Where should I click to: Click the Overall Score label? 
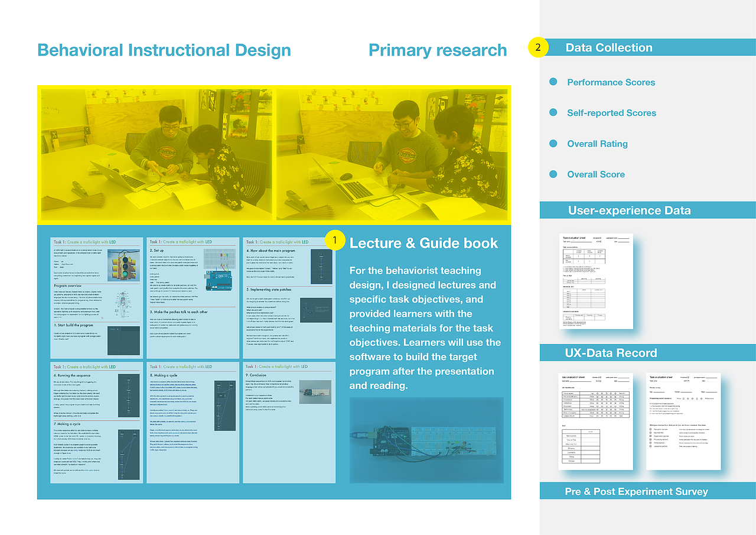coord(596,174)
